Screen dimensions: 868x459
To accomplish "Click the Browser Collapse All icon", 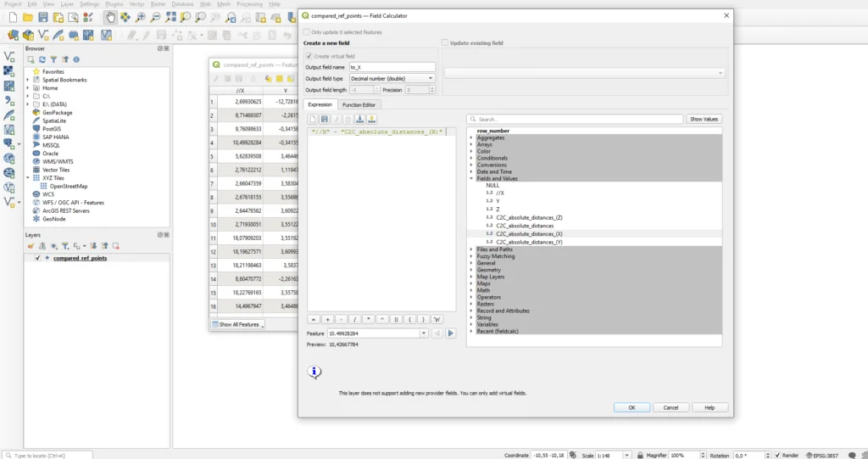I will [64, 59].
